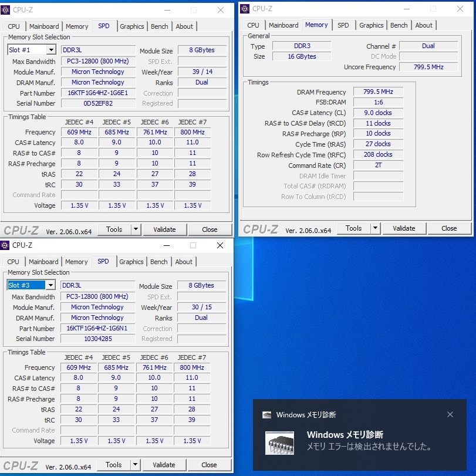Open Graphics tab in bottom-left CPU-Z window
This screenshot has height=476, width=476.
point(131,262)
